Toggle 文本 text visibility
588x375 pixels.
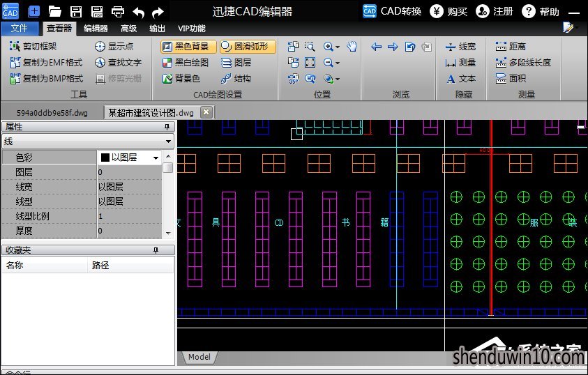click(x=460, y=78)
